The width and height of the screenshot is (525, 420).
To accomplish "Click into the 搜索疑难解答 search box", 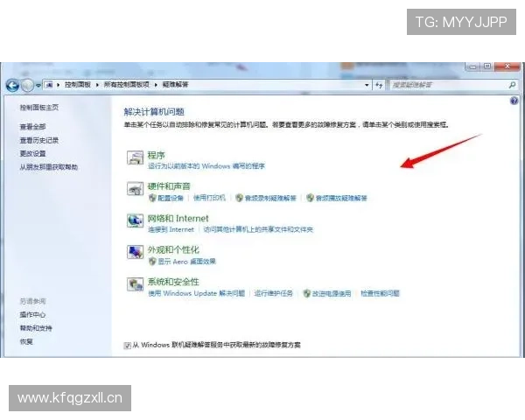I will coord(449,85).
